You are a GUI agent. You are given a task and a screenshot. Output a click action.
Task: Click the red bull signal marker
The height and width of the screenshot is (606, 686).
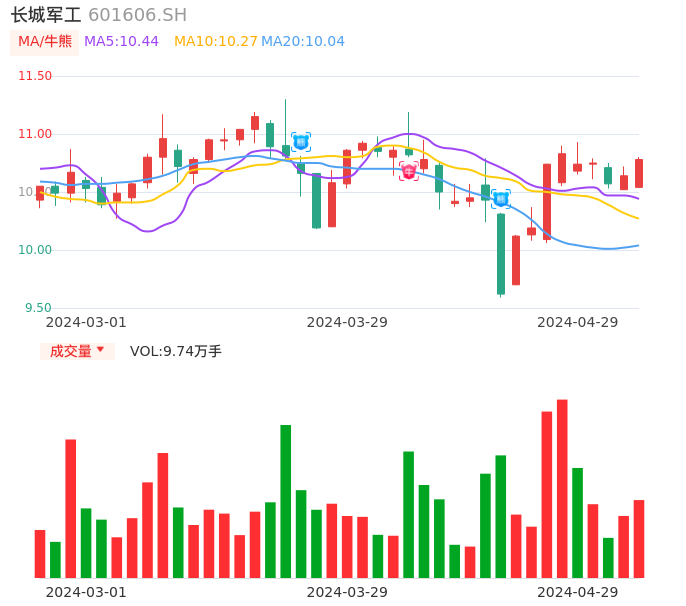408,171
